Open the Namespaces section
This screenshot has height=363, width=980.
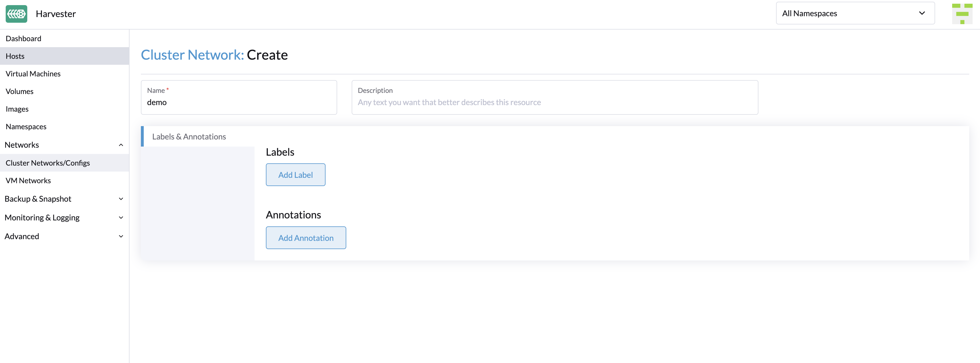26,126
